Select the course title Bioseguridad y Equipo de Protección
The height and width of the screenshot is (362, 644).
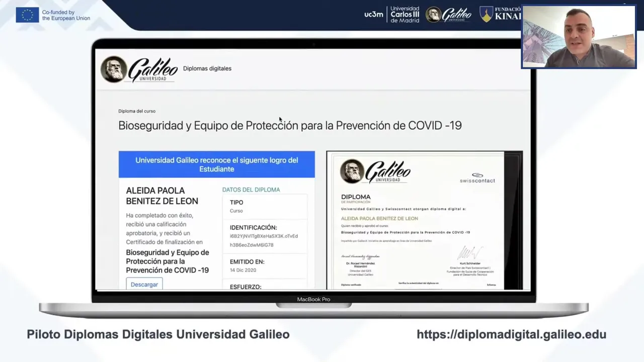point(290,125)
